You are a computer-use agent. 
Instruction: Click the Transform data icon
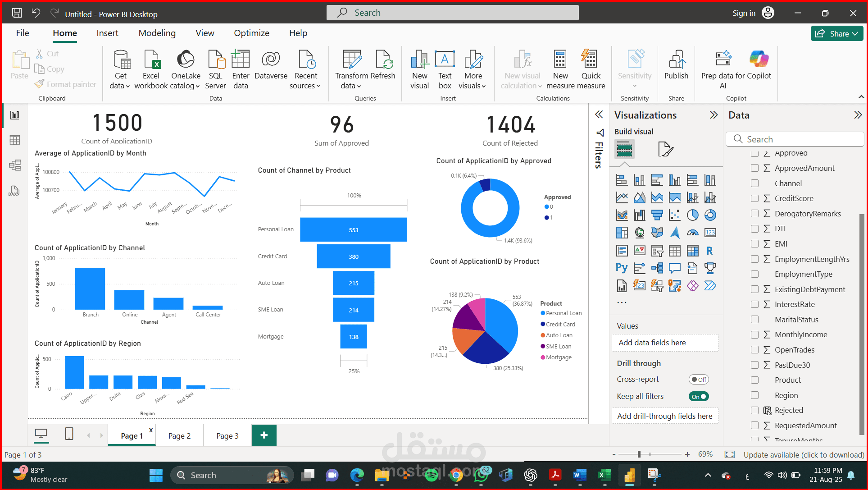click(351, 60)
